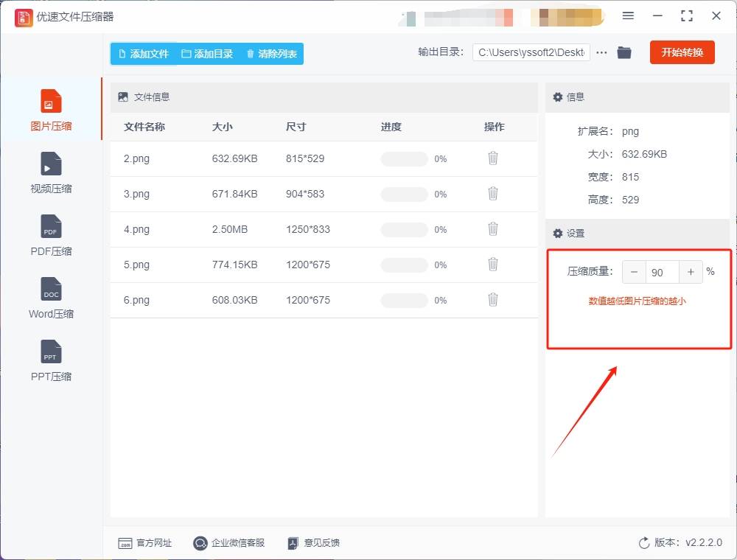The height and width of the screenshot is (560, 737).
Task: Increase compression quality with plus button
Action: coord(691,272)
